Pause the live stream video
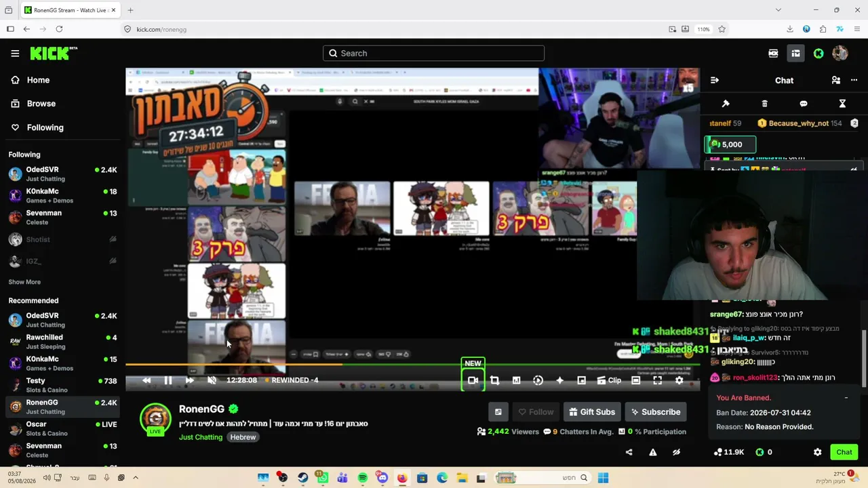The height and width of the screenshot is (488, 868). [168, 380]
